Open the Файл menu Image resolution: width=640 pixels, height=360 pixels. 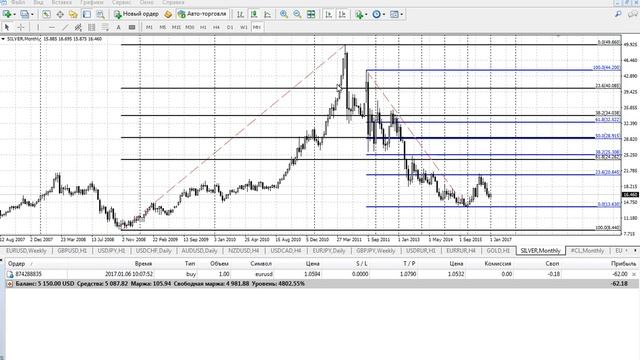18,2
